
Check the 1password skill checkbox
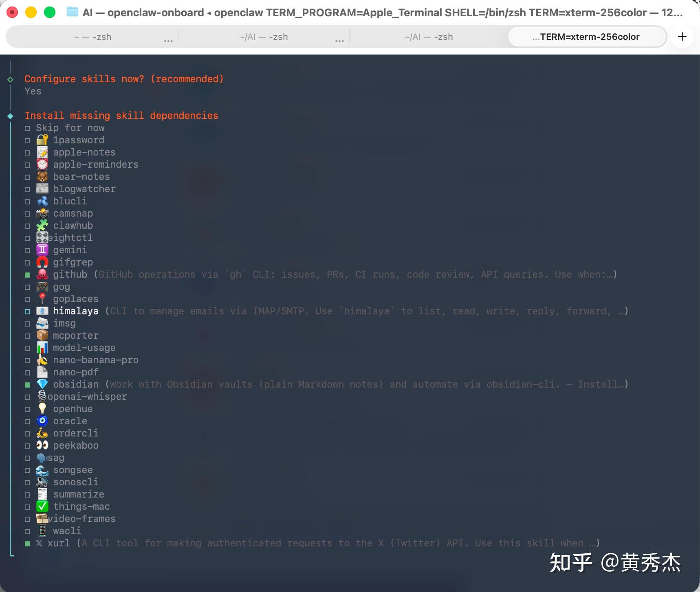(27, 140)
